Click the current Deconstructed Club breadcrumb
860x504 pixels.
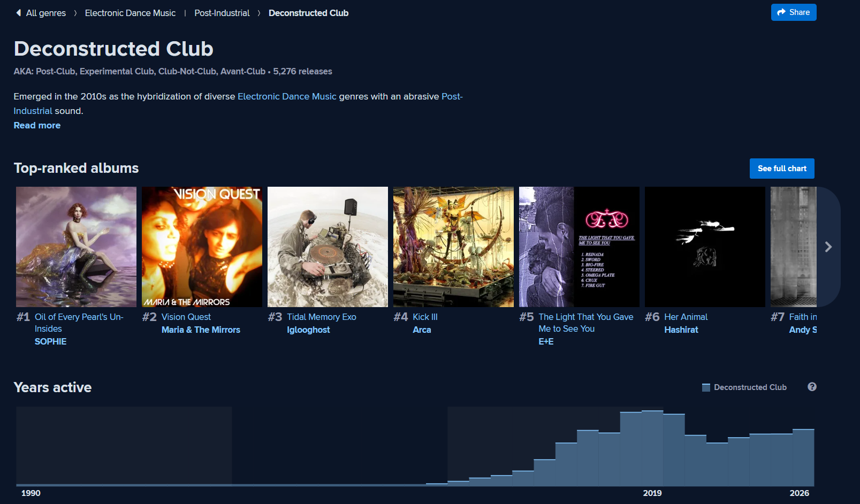pos(308,13)
